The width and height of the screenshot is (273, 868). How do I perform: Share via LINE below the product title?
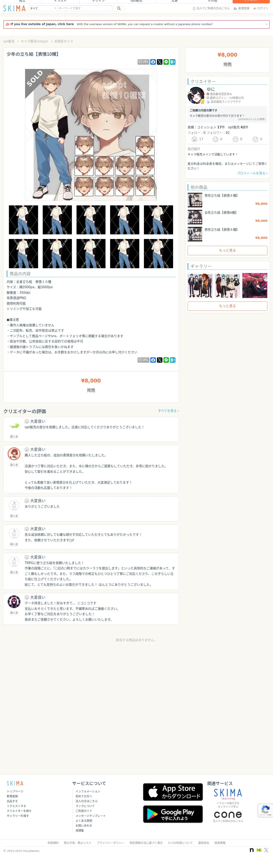coord(166,62)
